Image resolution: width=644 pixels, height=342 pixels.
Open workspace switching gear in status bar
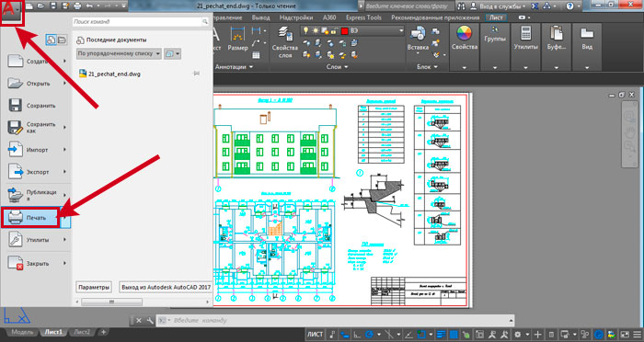517,335
